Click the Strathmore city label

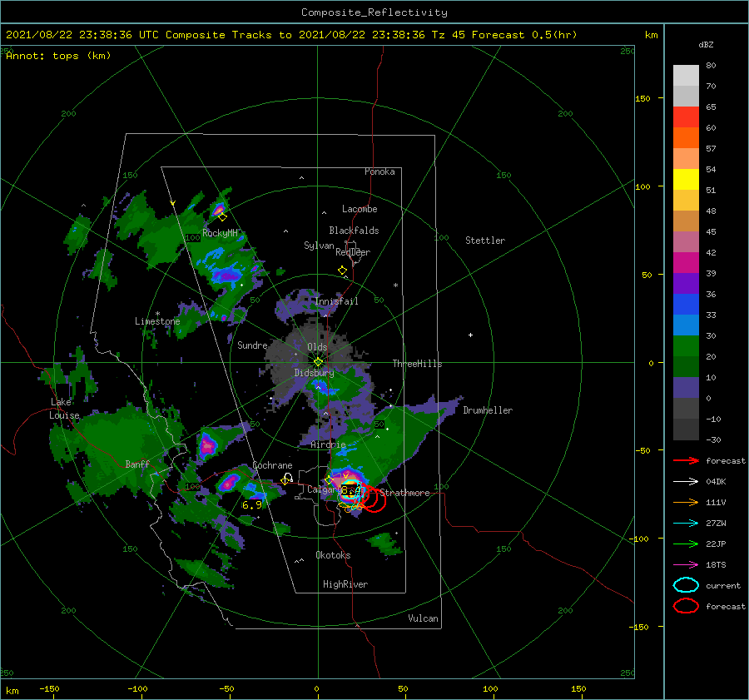[x=404, y=493]
